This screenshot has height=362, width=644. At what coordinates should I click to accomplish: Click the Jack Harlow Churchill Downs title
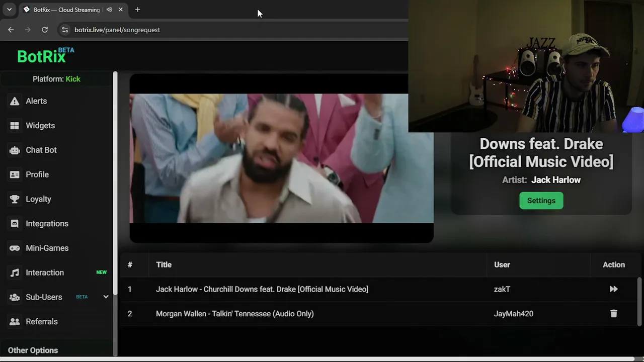point(262,289)
